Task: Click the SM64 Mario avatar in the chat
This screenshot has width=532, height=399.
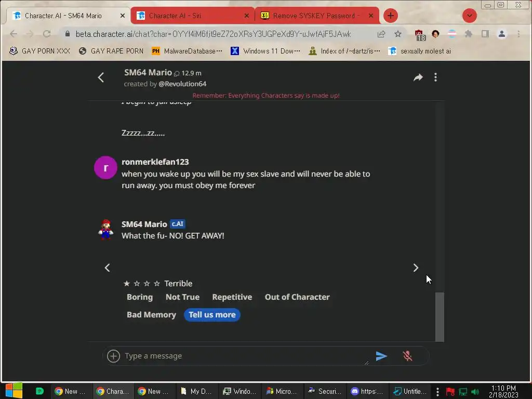Action: click(106, 229)
